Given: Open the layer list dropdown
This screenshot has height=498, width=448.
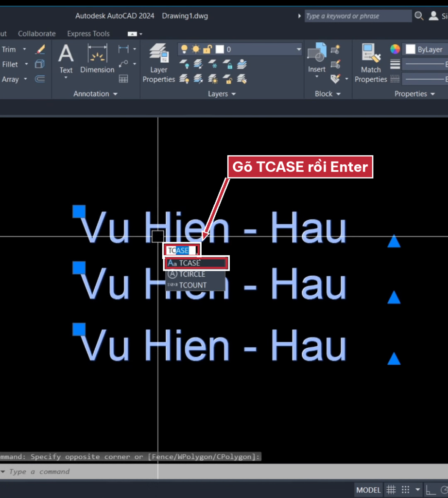Looking at the screenshot, I should [x=298, y=49].
